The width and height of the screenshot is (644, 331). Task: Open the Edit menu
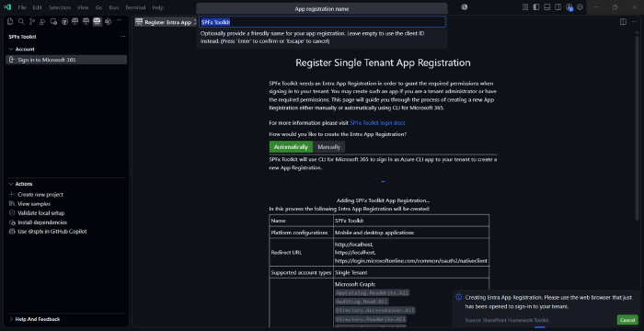pyautogui.click(x=37, y=7)
